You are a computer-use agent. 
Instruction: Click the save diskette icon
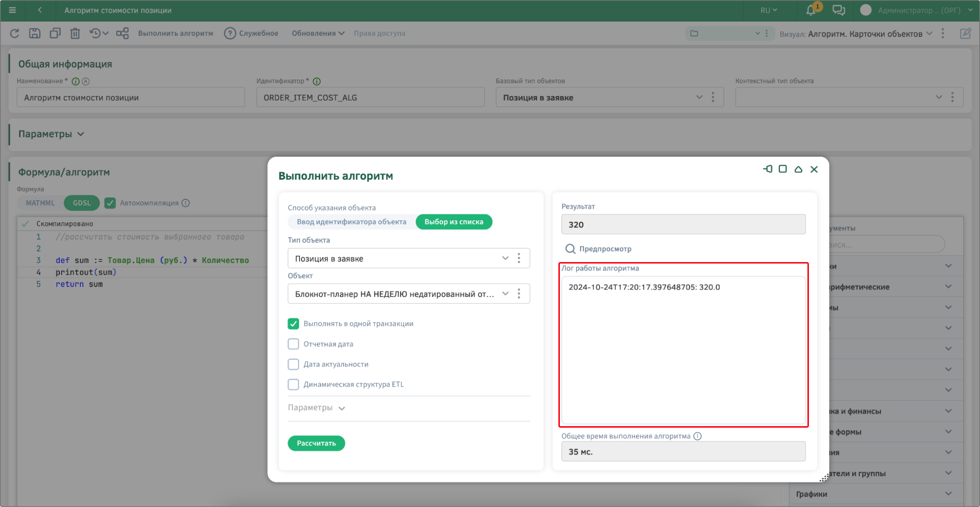[x=35, y=33]
